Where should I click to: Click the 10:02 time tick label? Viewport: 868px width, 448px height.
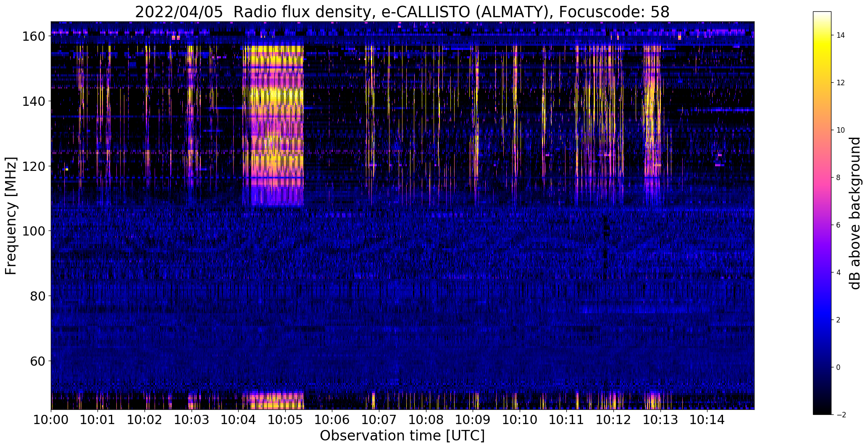click(145, 419)
